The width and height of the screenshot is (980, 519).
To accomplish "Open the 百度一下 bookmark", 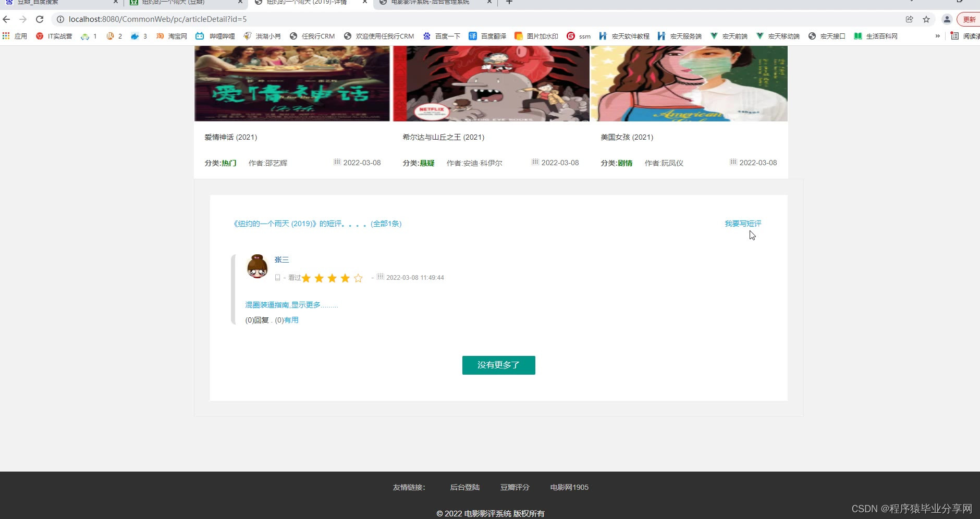I will (x=442, y=36).
